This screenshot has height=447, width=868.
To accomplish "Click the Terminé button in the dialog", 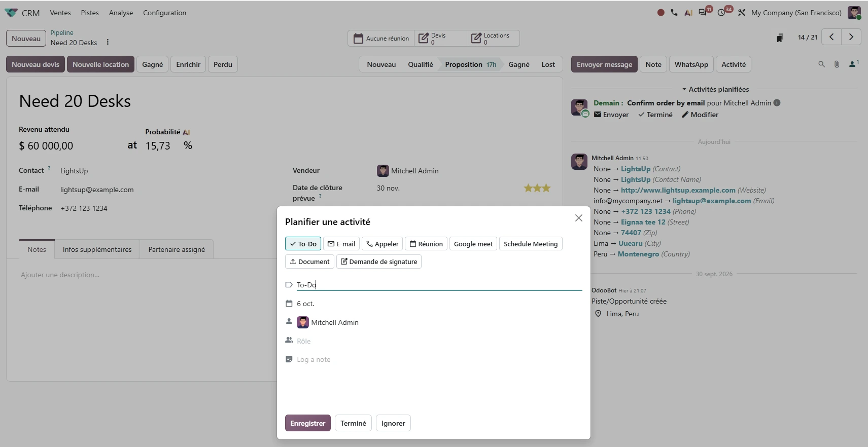I will click(x=353, y=423).
